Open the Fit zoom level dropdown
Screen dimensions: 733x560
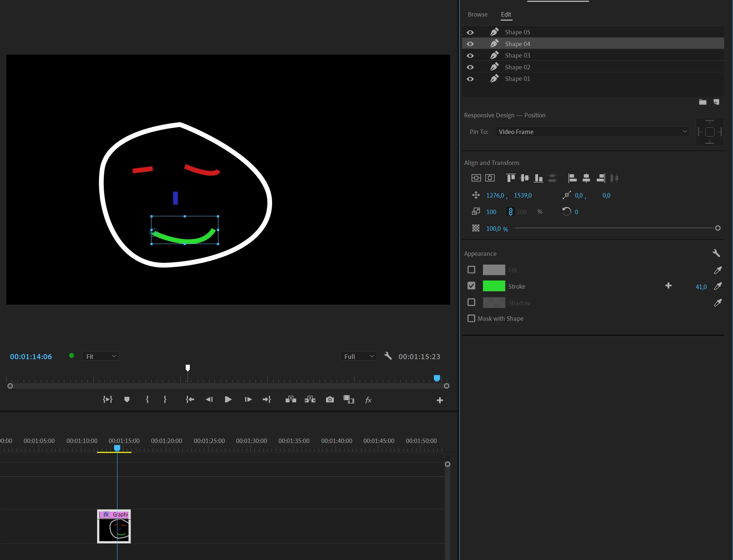100,356
